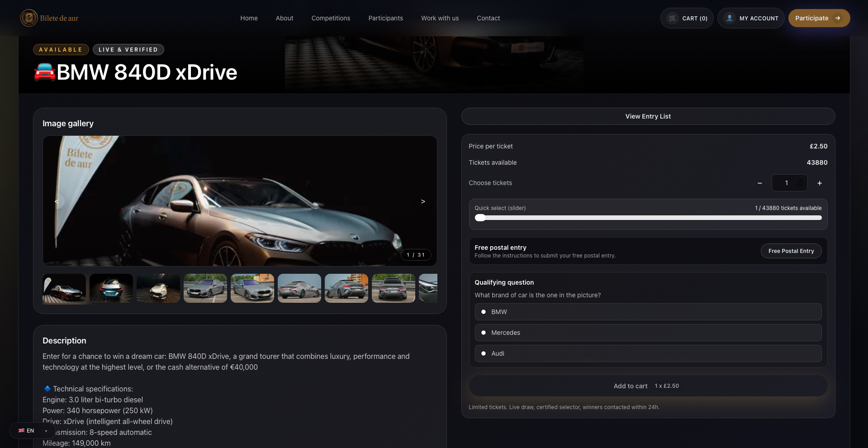Click Free Postal Entry button
Image resolution: width=868 pixels, height=448 pixels.
click(x=791, y=251)
